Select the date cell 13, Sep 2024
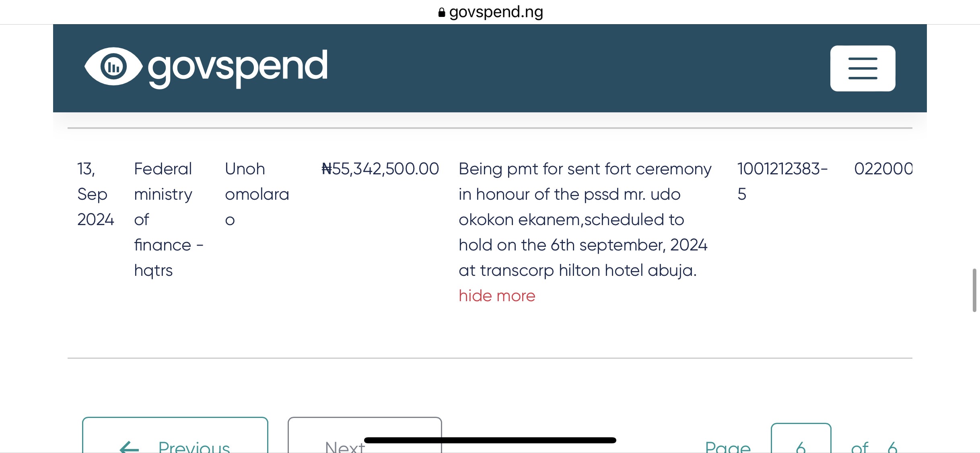The width and height of the screenshot is (980, 453). pyautogui.click(x=96, y=194)
